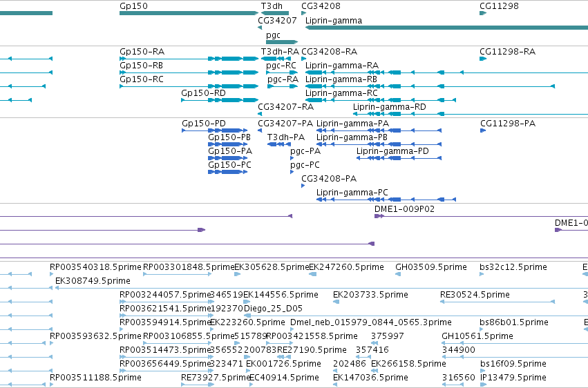This screenshot has height=388, width=588.
Task: Select the pgc gene label
Action: pyautogui.click(x=273, y=35)
